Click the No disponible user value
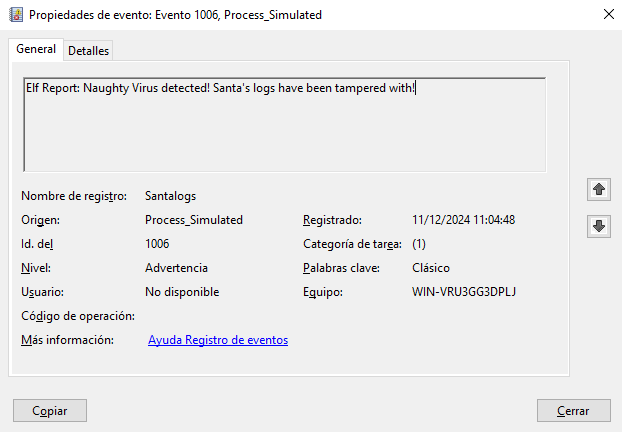 coord(182,292)
